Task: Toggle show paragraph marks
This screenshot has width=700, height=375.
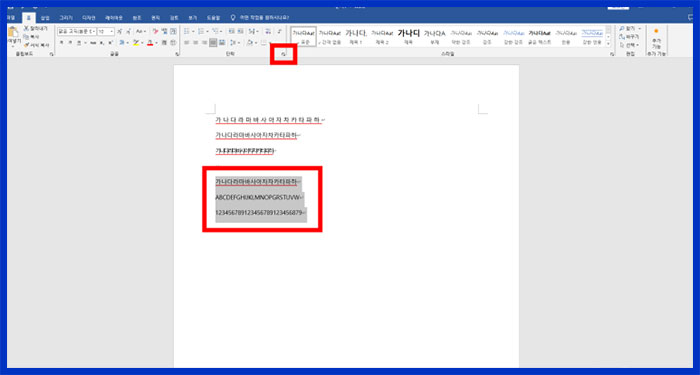Action: coord(279,32)
